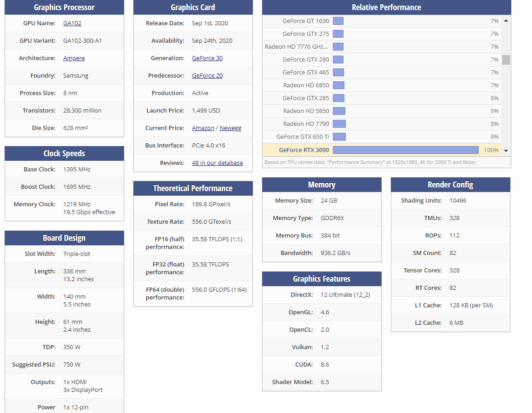The width and height of the screenshot is (532, 413).
Task: Click the 1,499 USD launch price
Action: tap(206, 111)
